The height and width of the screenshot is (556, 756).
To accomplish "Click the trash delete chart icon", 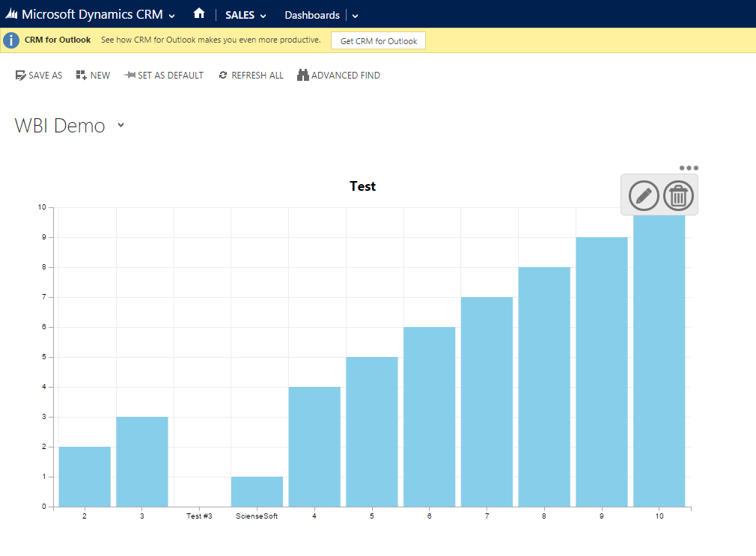I will [678, 195].
